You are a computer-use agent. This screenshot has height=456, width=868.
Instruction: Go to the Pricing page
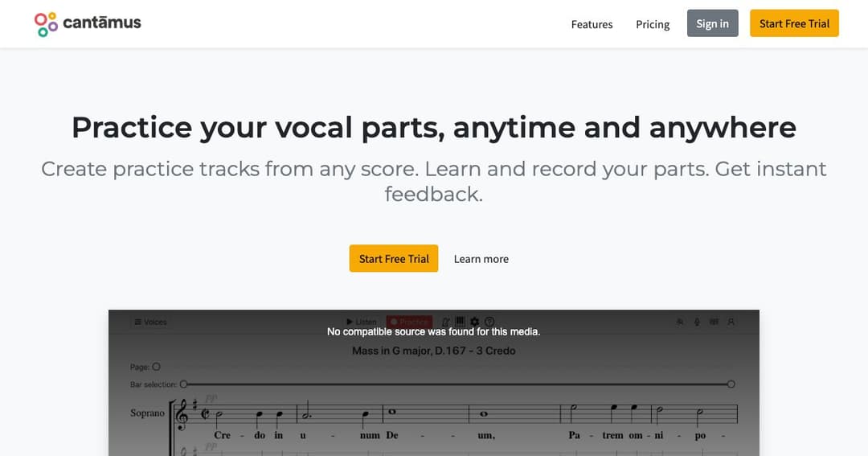tap(653, 24)
